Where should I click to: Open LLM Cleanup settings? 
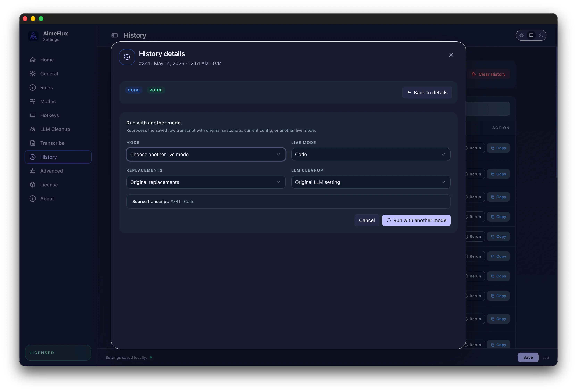[58, 129]
